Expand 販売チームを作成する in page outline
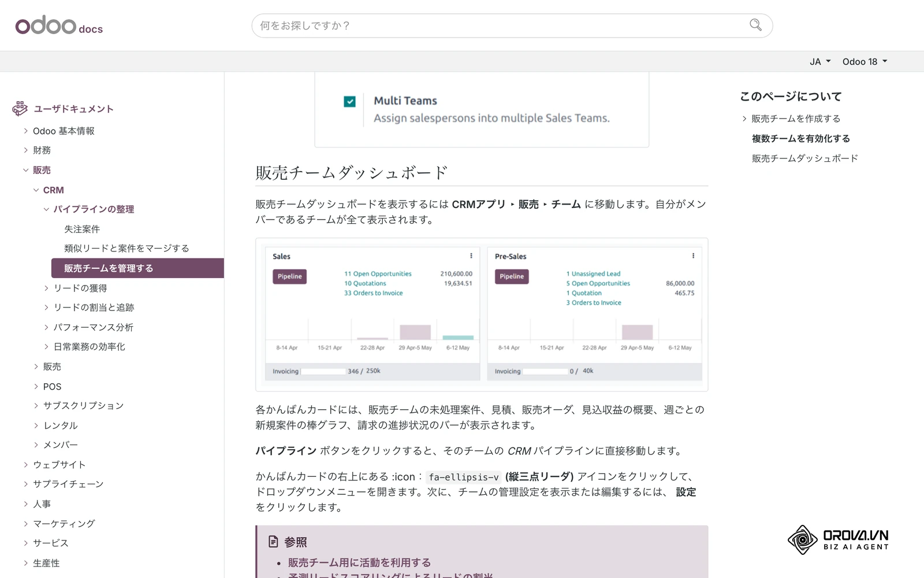924x578 pixels. [744, 118]
